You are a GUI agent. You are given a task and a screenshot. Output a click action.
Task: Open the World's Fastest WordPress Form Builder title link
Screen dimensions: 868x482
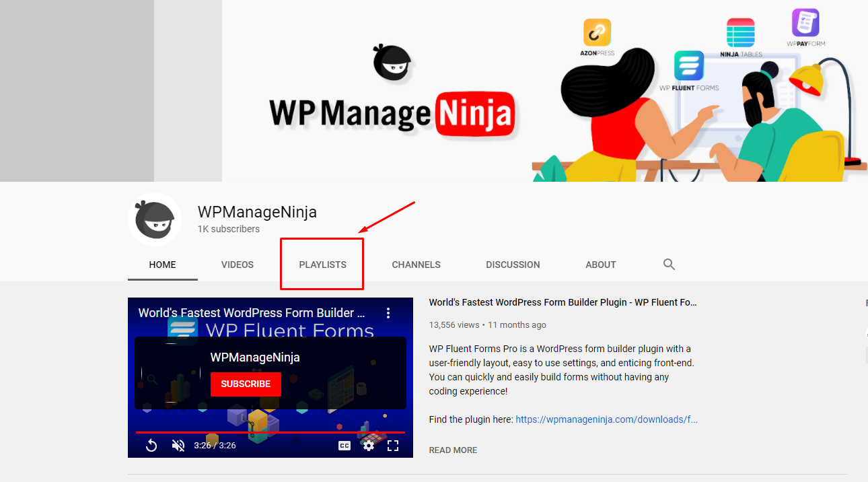pos(563,303)
